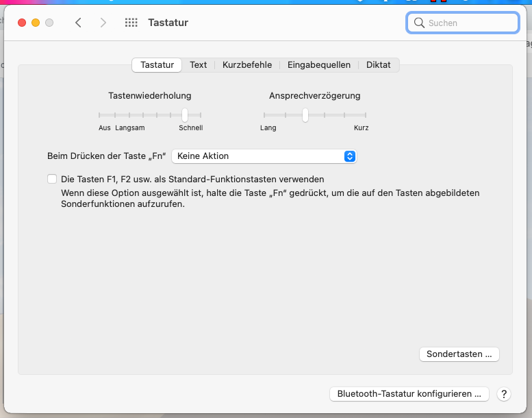532x418 pixels.
Task: Click the Schnell label under key repeat
Action: (x=190, y=128)
